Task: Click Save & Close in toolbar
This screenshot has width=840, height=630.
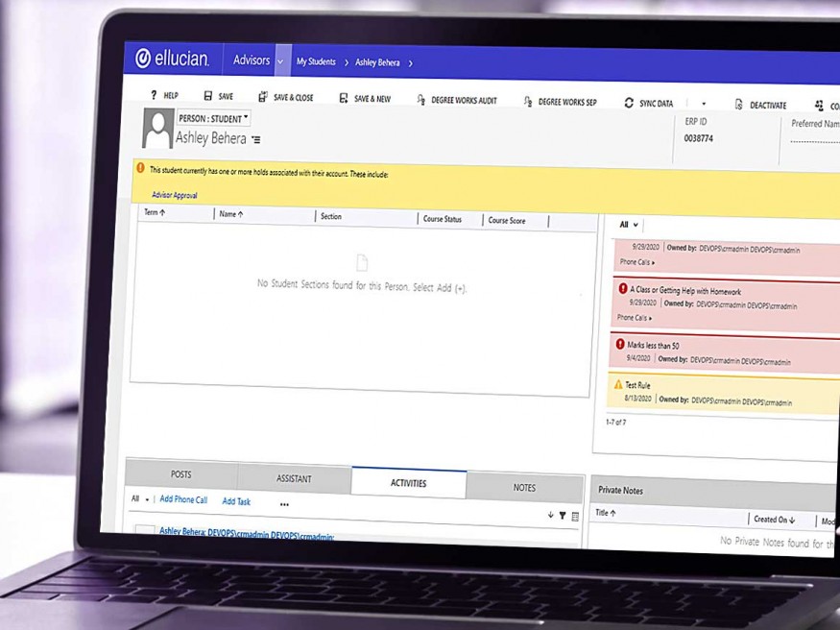Action: [x=286, y=98]
